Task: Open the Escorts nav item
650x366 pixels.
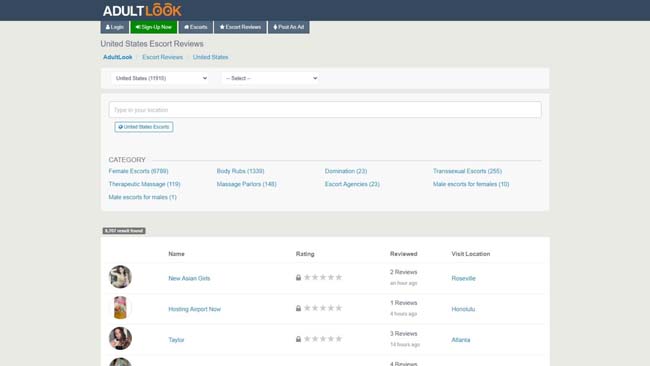Action: [196, 27]
